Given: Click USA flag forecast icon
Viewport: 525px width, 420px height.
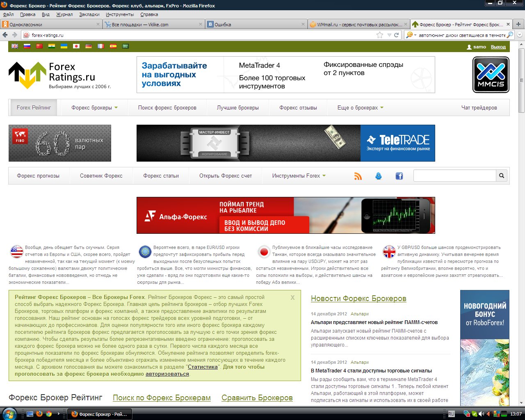Looking at the screenshot, I should pos(16,251).
